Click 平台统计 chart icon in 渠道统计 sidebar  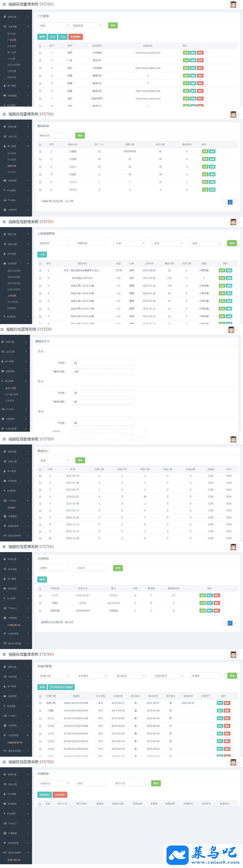5,500
